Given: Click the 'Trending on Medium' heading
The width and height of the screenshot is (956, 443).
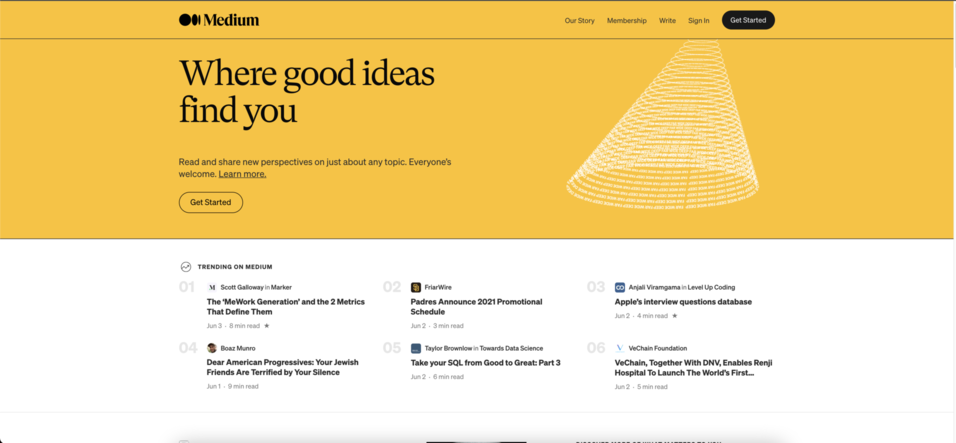Looking at the screenshot, I should tap(235, 267).
